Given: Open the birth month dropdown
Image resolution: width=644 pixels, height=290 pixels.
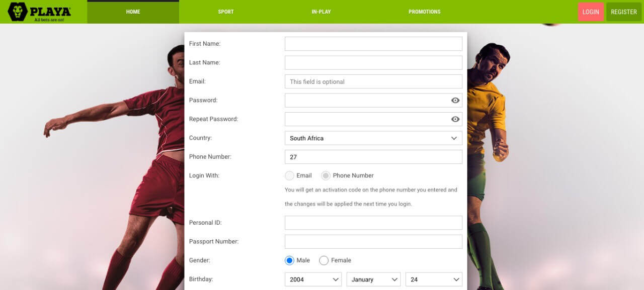Looking at the screenshot, I should [x=373, y=279].
